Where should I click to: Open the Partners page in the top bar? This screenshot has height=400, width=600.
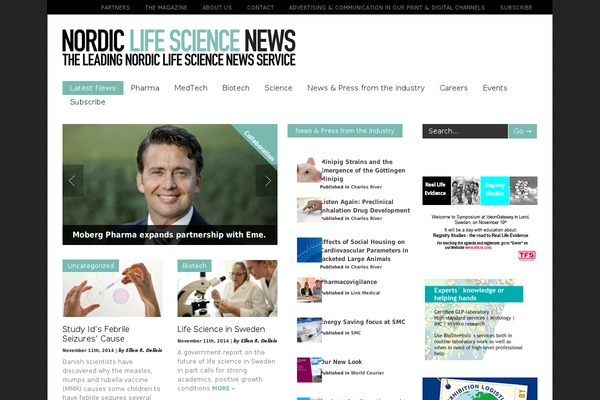[115, 7]
